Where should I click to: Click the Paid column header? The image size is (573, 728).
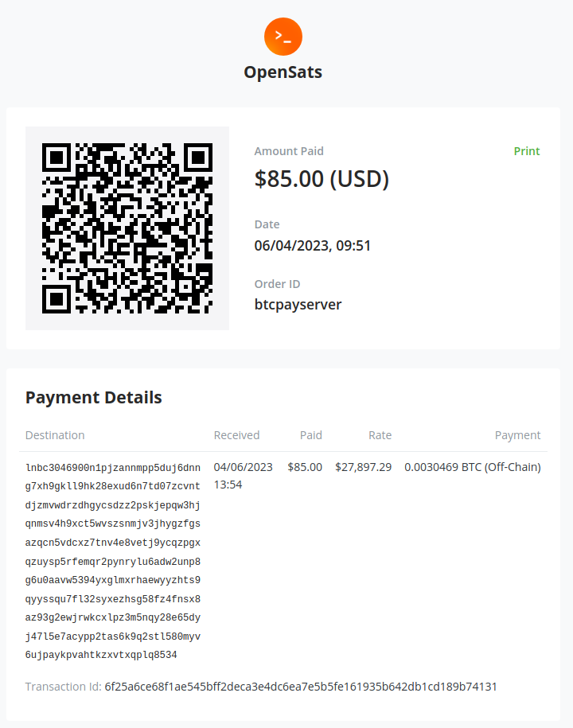(310, 435)
